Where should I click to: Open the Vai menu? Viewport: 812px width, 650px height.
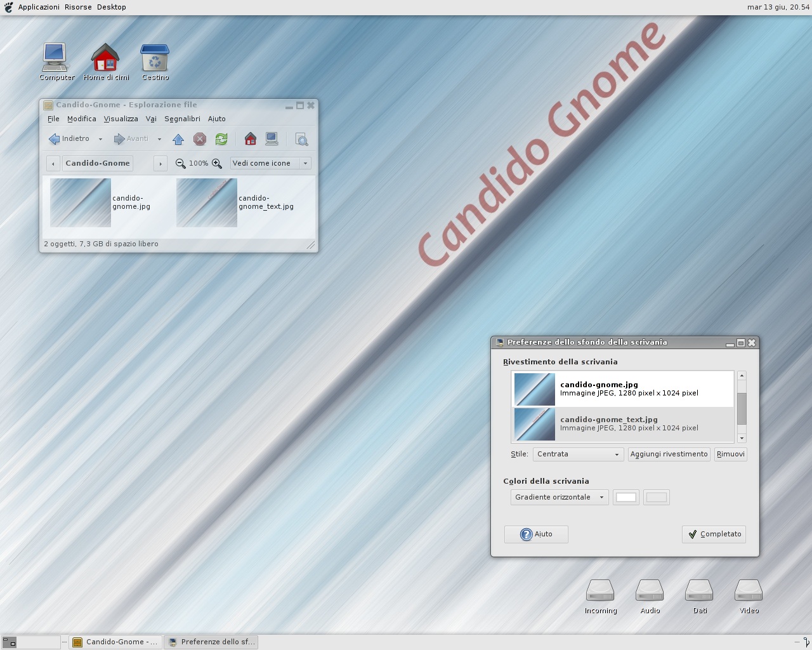[151, 119]
